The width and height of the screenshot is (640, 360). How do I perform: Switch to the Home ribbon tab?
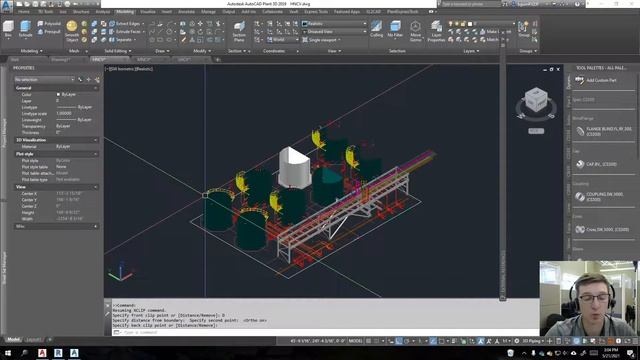pos(24,12)
